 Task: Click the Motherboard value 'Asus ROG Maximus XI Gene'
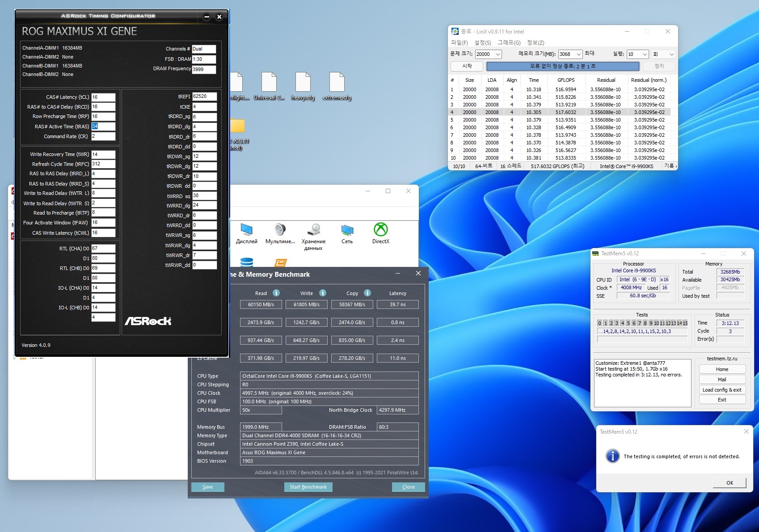tap(329, 452)
